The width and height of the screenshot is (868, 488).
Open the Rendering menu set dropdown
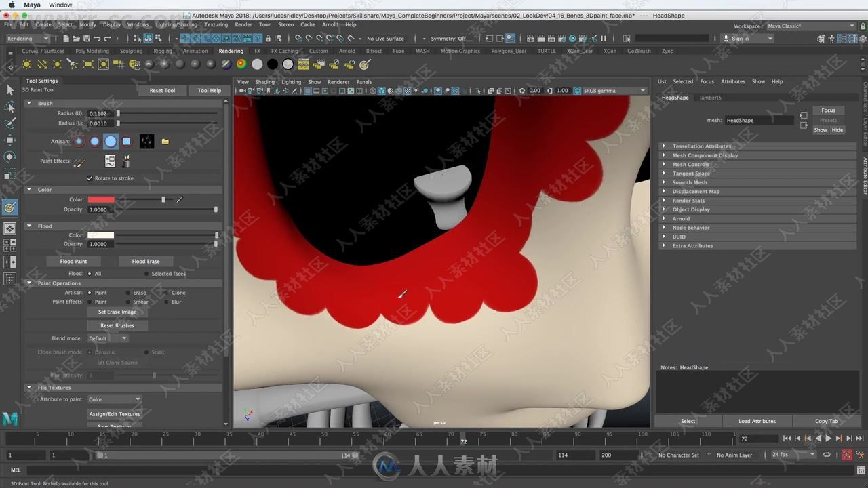(x=27, y=39)
